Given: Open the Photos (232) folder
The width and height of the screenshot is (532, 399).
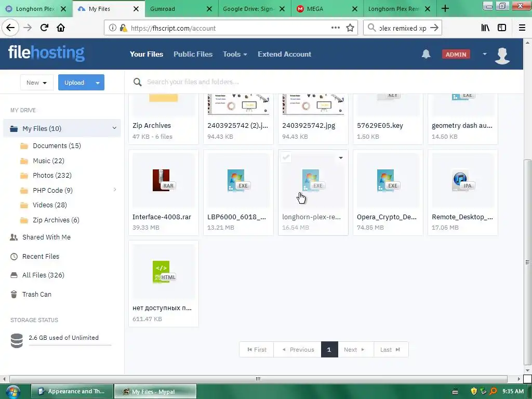Looking at the screenshot, I should [x=52, y=176].
